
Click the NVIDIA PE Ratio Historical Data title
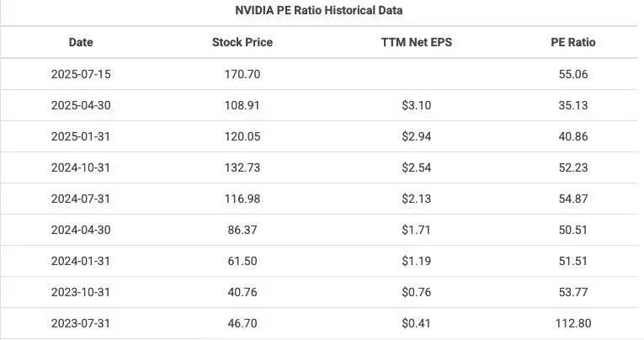pyautogui.click(x=319, y=11)
